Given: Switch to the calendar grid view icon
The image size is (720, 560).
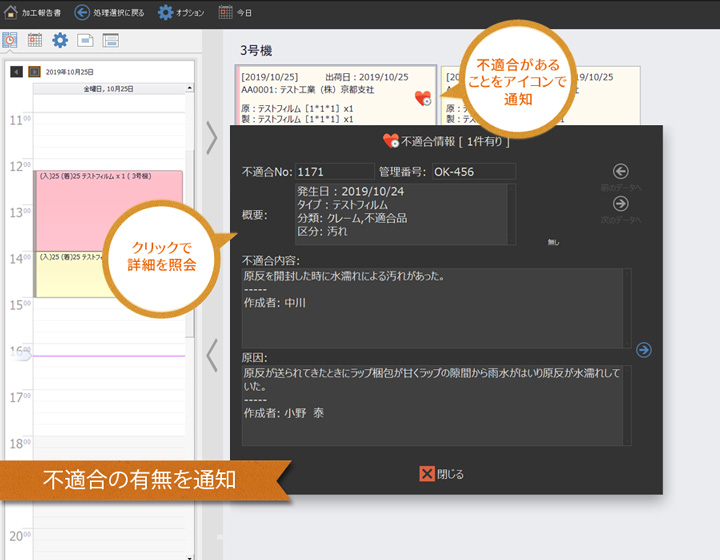Looking at the screenshot, I should pos(35,41).
